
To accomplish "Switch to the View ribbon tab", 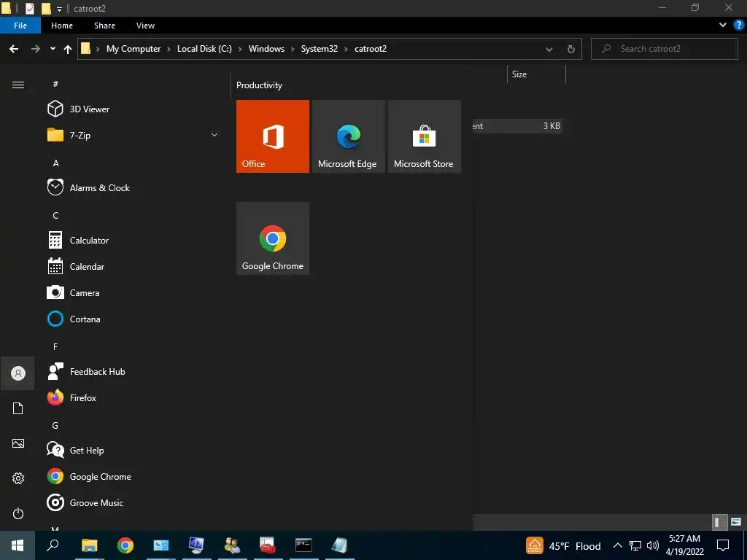I will (145, 26).
